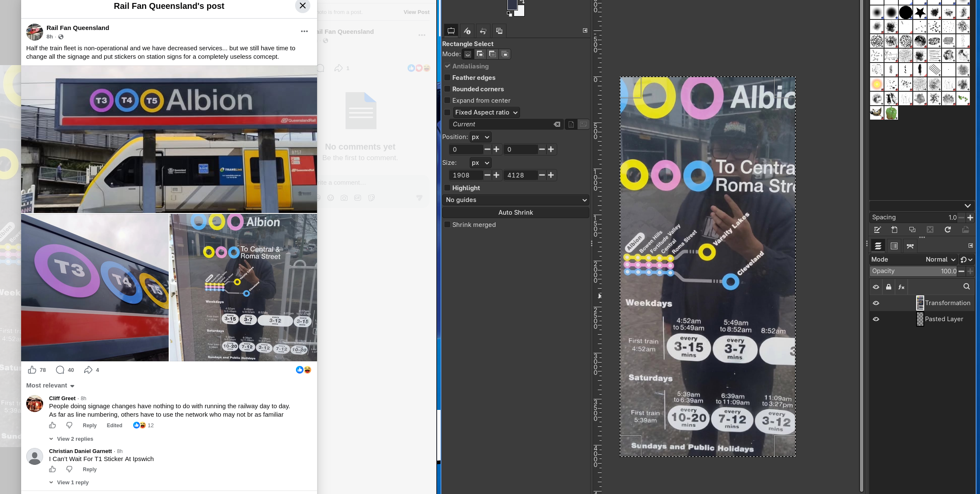
Task: Select Add to current selection mode
Action: point(480,54)
